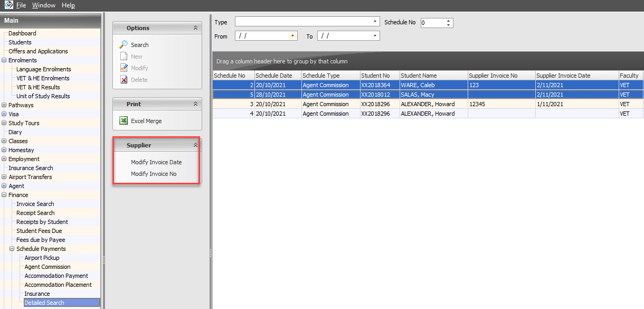Screen dimensions: 644x309
Task: Expand the Pathways tree node
Action: [x=4, y=105]
